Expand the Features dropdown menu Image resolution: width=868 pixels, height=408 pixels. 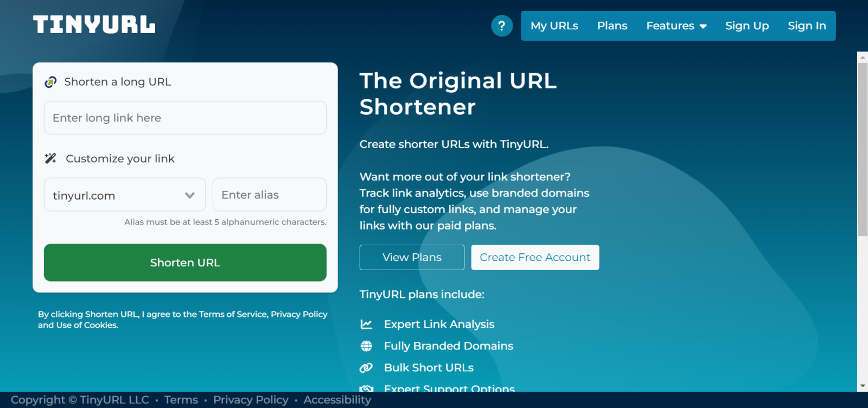click(x=676, y=25)
